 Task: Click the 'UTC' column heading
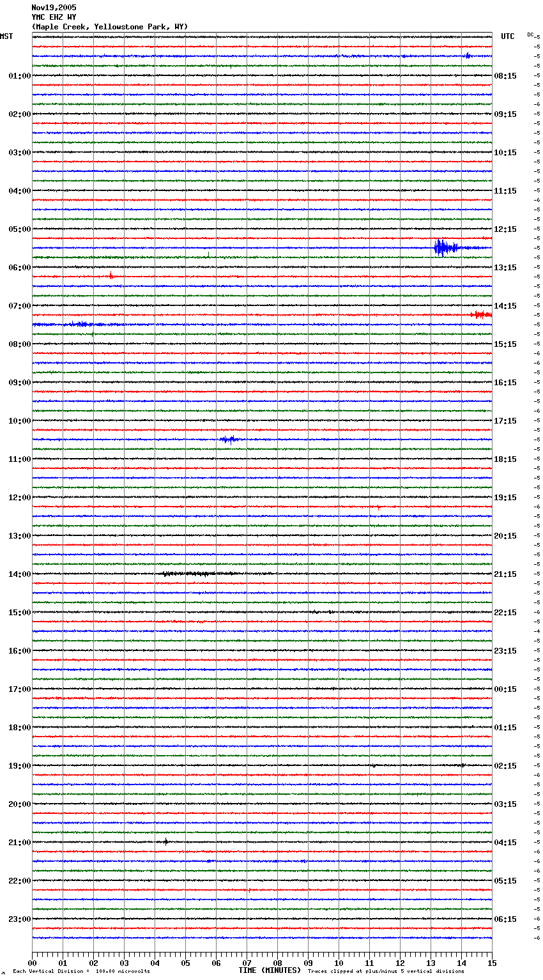[508, 36]
